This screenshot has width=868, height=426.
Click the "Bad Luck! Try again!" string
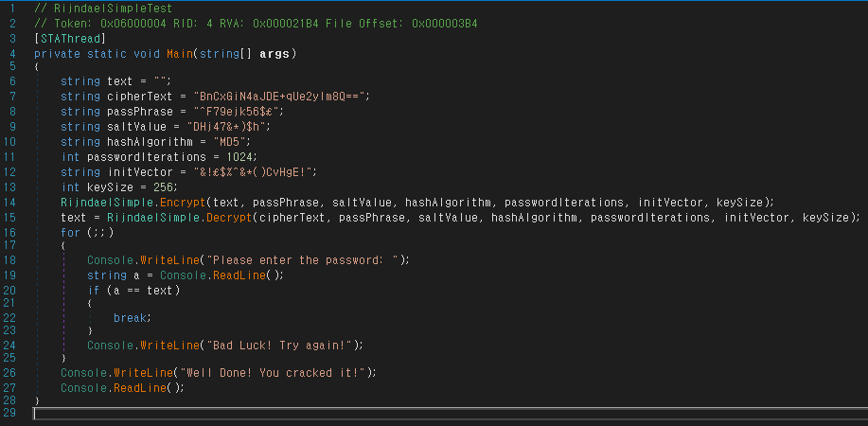(279, 346)
